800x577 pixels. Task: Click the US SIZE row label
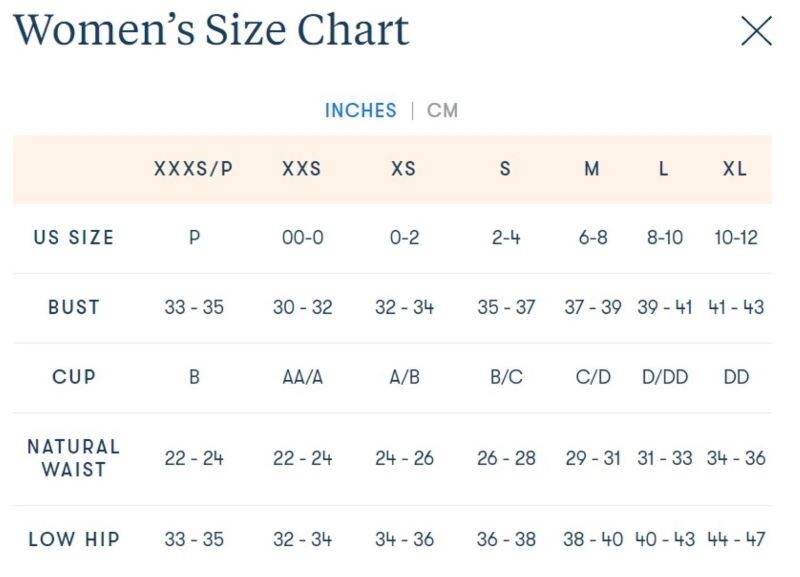point(74,238)
